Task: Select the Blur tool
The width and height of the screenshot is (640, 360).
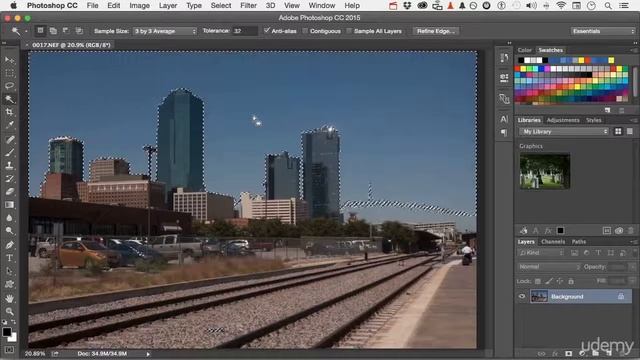Action: 9,218
